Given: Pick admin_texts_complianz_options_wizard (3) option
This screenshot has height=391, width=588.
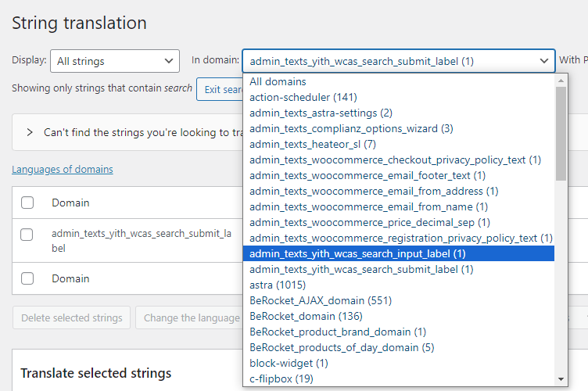Looking at the screenshot, I should coord(398,128).
